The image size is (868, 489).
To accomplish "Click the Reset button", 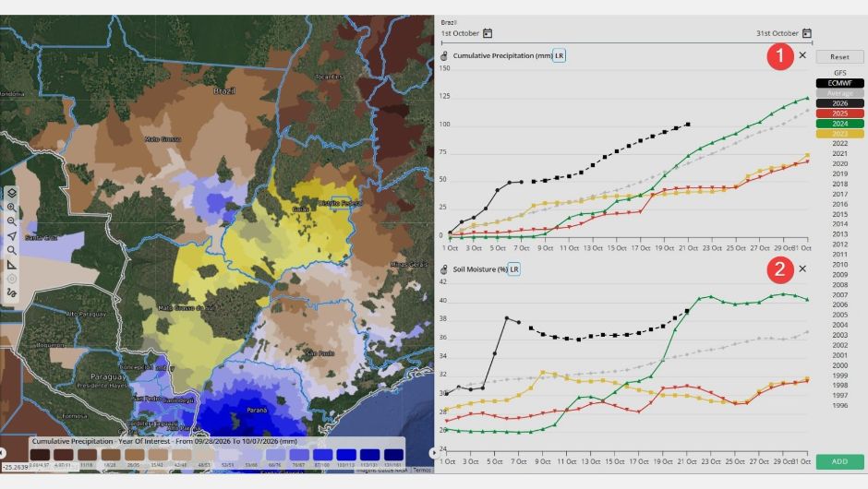I will click(x=839, y=57).
